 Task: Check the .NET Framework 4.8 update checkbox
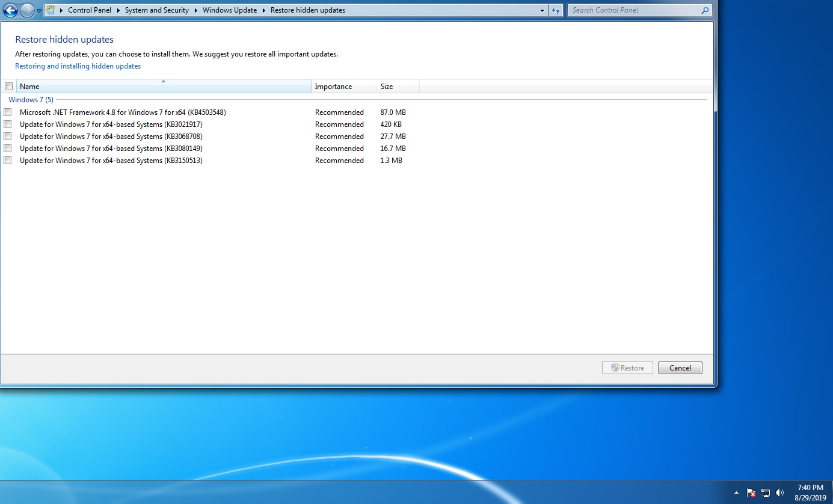click(8, 112)
